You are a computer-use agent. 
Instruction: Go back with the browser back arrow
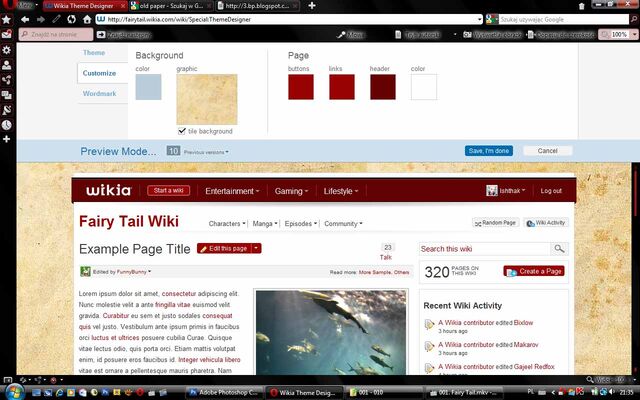click(25, 19)
